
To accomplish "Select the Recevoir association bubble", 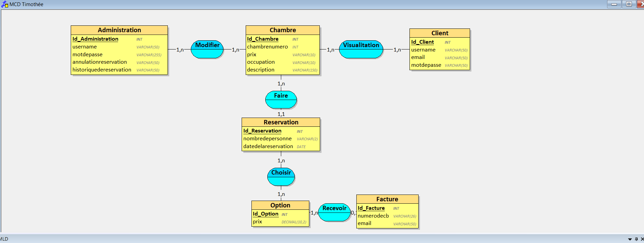I will [334, 212].
